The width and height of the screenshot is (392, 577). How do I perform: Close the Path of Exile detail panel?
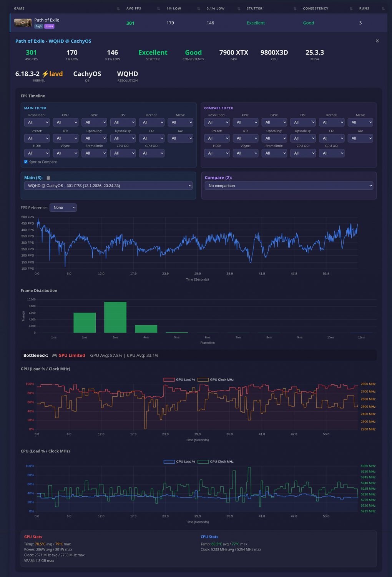[377, 41]
